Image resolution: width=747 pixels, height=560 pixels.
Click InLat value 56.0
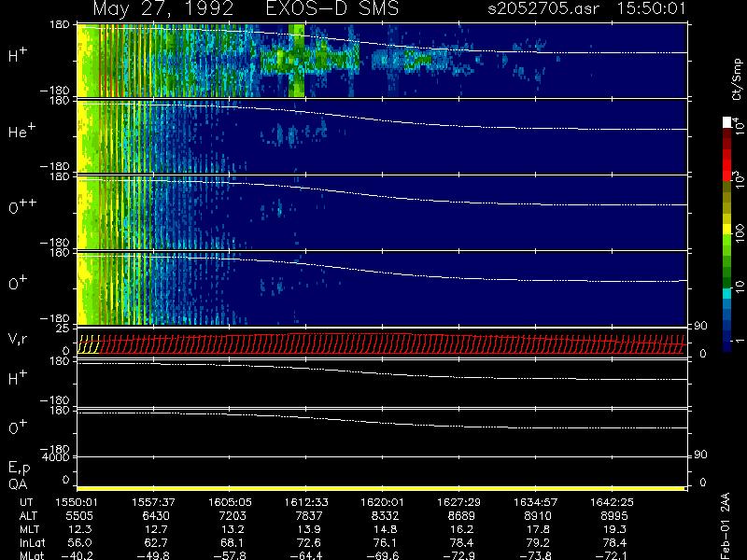[x=79, y=543]
